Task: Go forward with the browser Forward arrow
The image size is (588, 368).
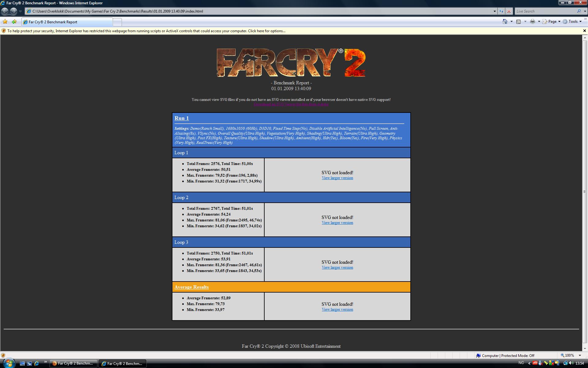Action: coord(13,11)
